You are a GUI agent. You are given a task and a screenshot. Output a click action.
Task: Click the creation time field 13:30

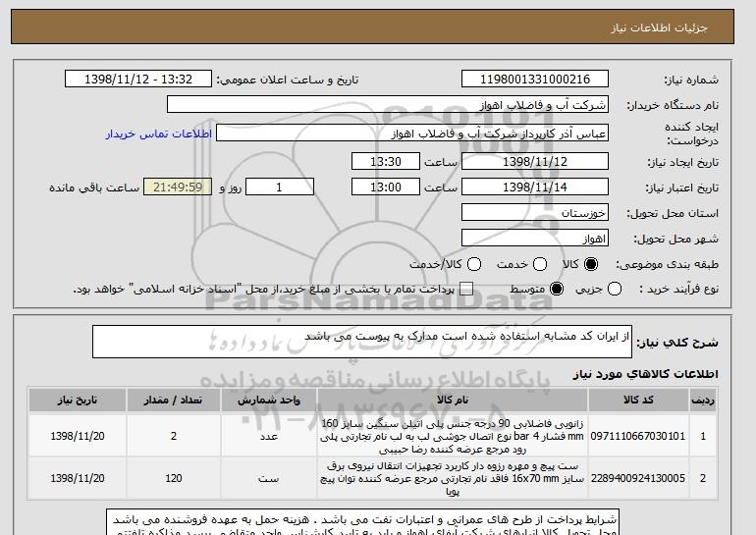point(386,161)
